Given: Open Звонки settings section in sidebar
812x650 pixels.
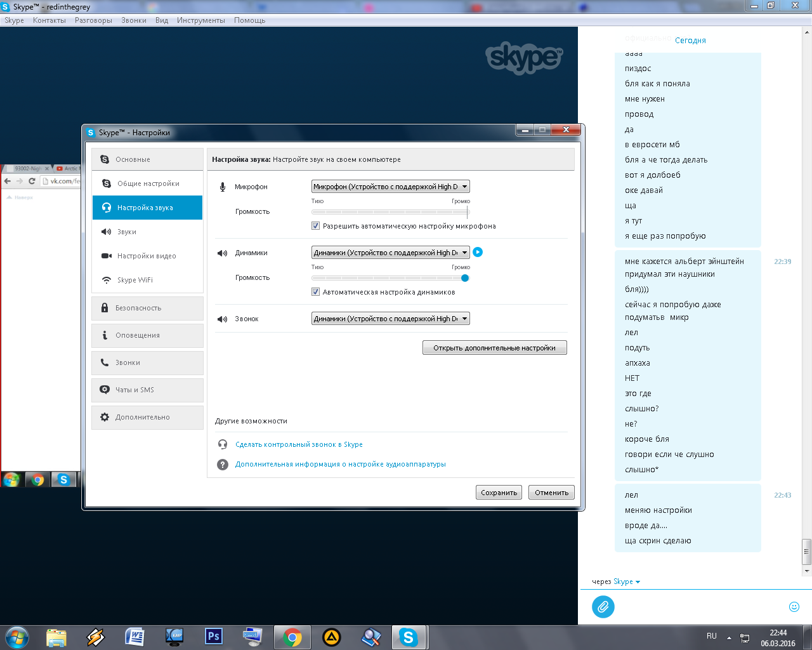Looking at the screenshot, I should (x=147, y=362).
